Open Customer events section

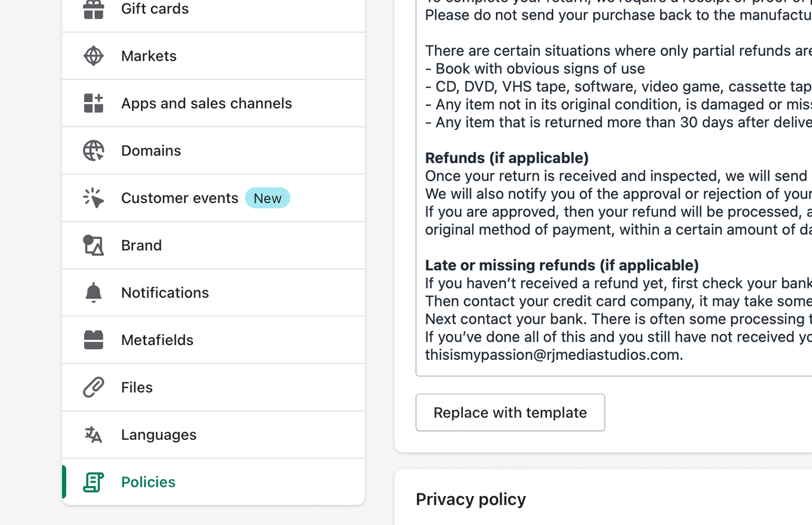(213, 198)
